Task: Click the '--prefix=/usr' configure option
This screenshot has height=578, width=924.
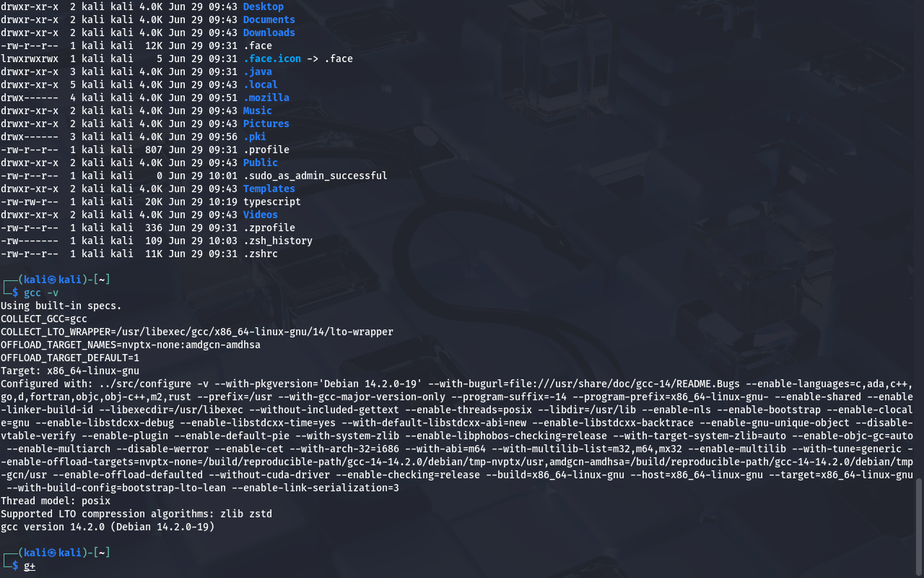Action: (235, 397)
